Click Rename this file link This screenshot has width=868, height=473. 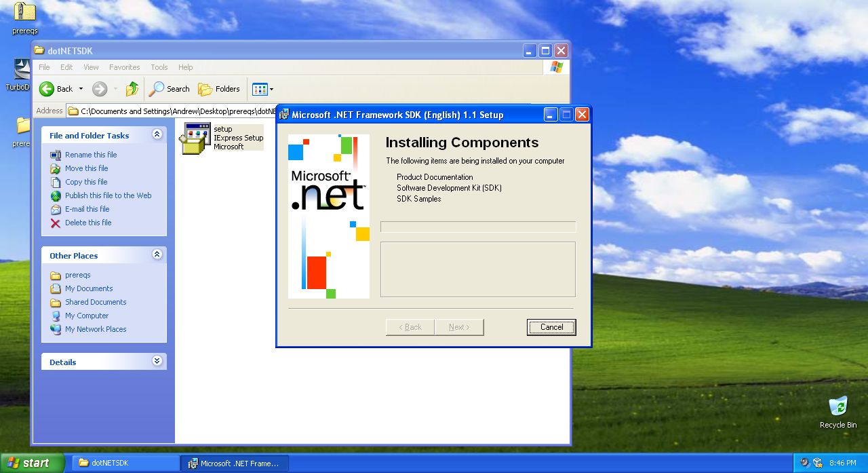pyautogui.click(x=91, y=155)
